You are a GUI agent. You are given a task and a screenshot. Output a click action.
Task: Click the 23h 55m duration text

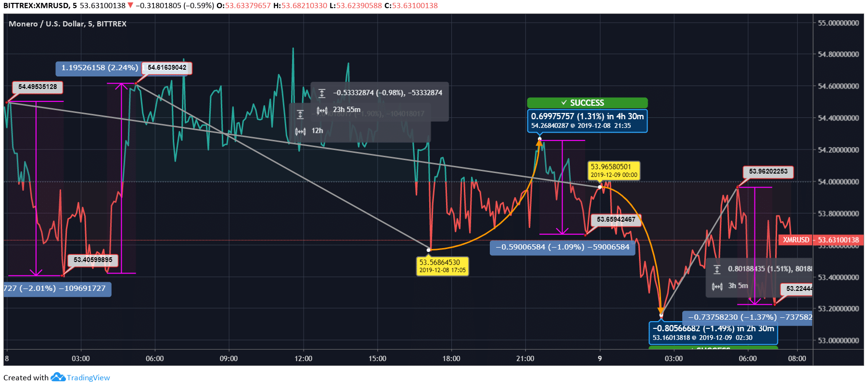[x=346, y=110]
